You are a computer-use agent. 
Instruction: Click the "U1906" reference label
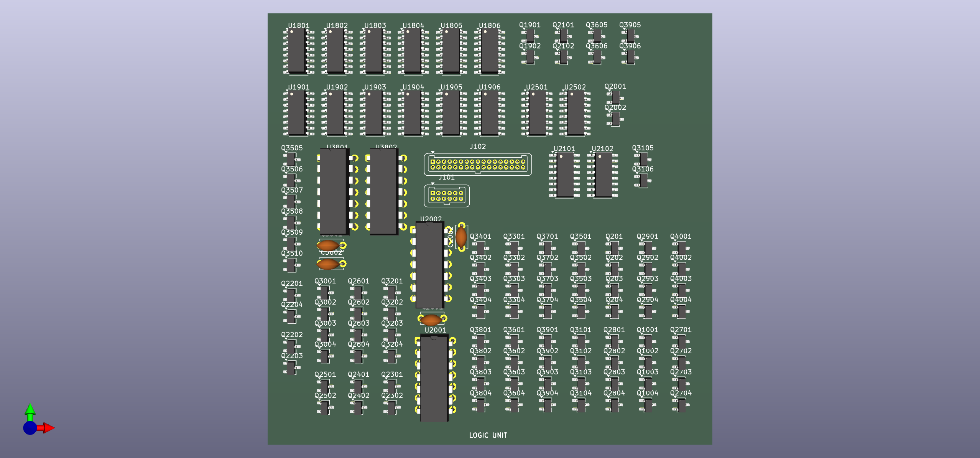[x=489, y=87]
